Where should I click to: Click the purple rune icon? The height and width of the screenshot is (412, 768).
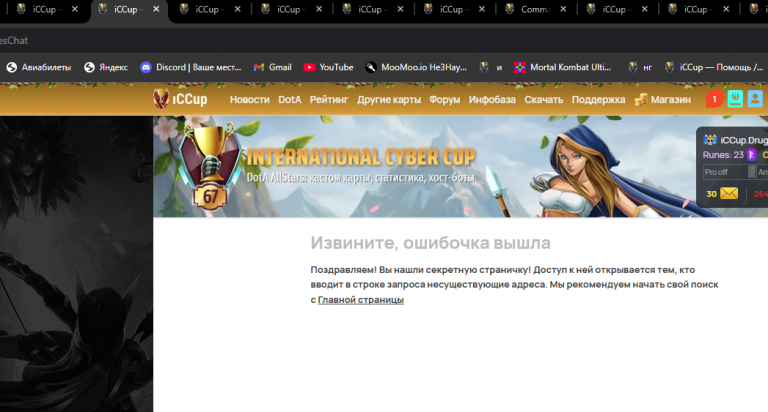751,155
